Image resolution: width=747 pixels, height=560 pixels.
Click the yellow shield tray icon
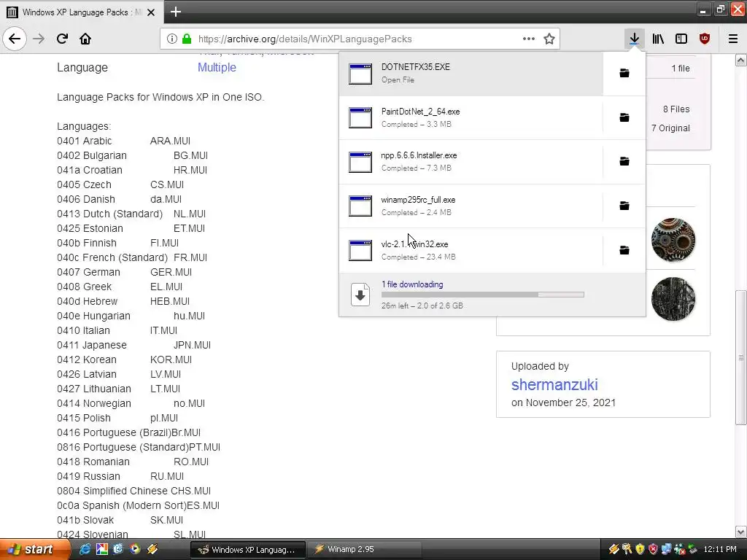(x=640, y=549)
